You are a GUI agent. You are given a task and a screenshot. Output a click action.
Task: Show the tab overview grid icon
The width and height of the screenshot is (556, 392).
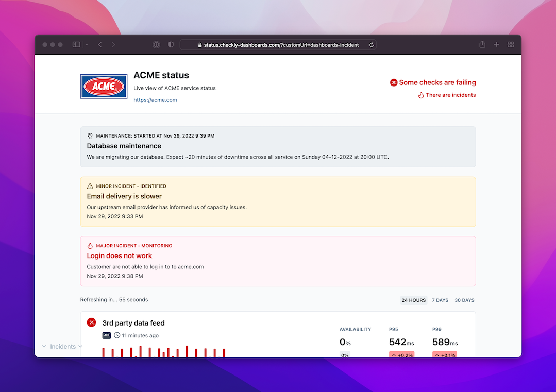pos(511,45)
